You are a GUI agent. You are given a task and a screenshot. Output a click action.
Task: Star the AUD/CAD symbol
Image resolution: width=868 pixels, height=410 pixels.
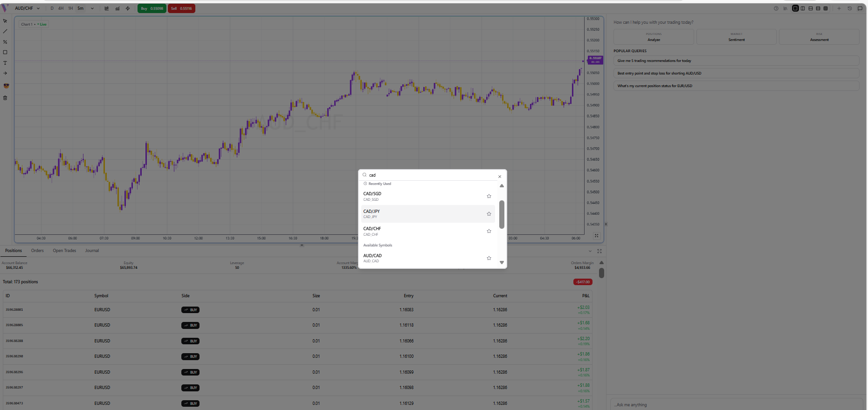[x=489, y=258]
